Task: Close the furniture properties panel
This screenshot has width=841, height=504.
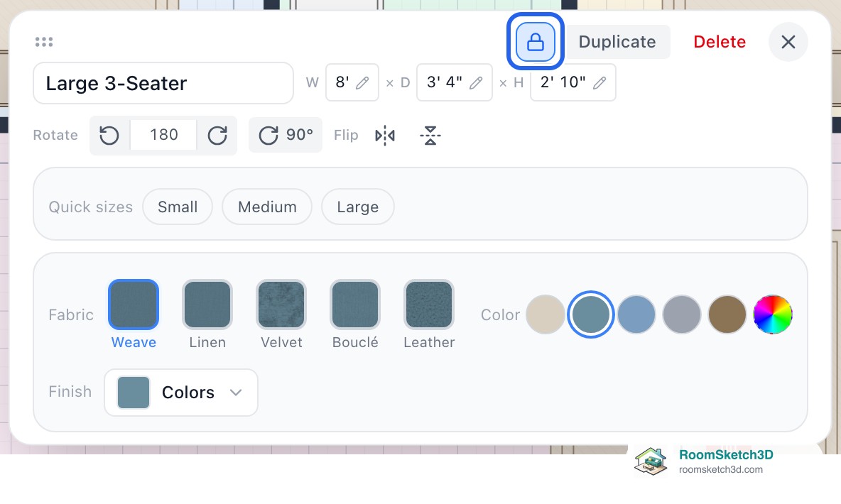Action: [x=788, y=42]
